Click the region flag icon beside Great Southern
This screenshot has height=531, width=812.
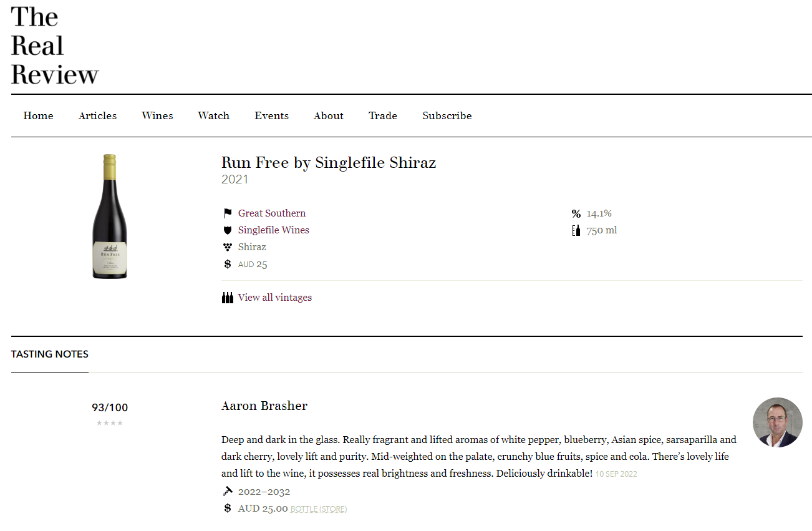coord(228,213)
